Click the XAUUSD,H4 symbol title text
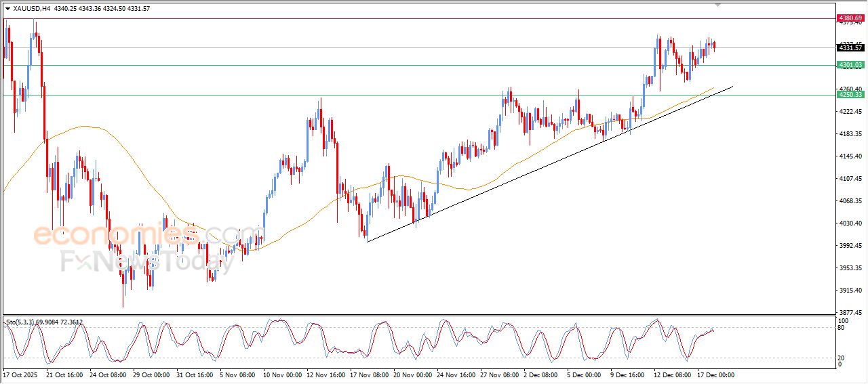The height and width of the screenshot is (384, 868). [x=31, y=9]
